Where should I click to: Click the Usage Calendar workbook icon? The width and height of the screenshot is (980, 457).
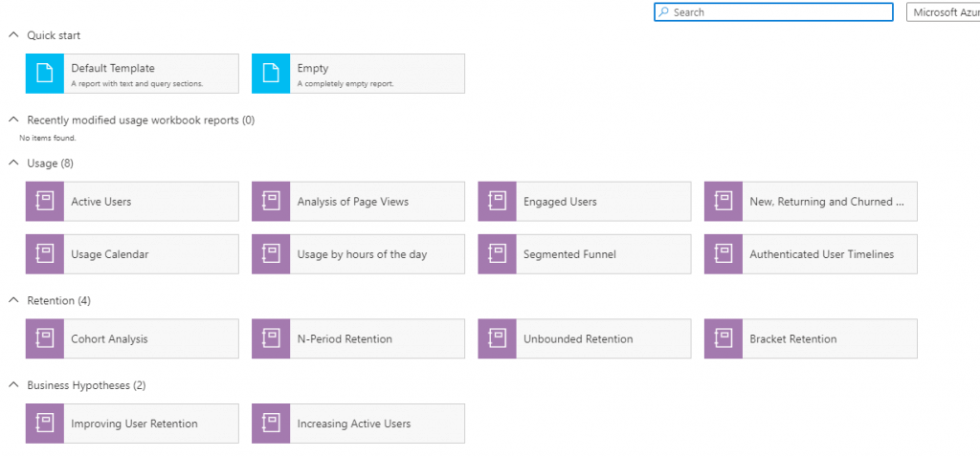click(44, 254)
